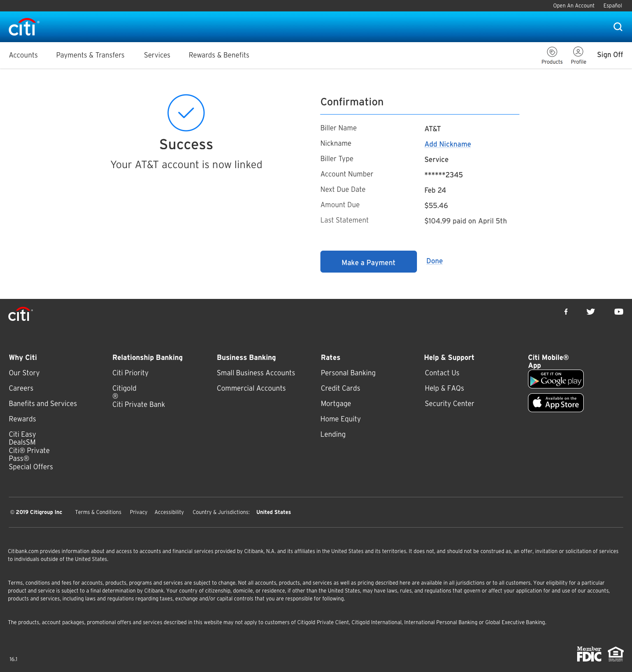This screenshot has height=672, width=632.
Task: Download from the App Store badge
Action: pos(556,402)
